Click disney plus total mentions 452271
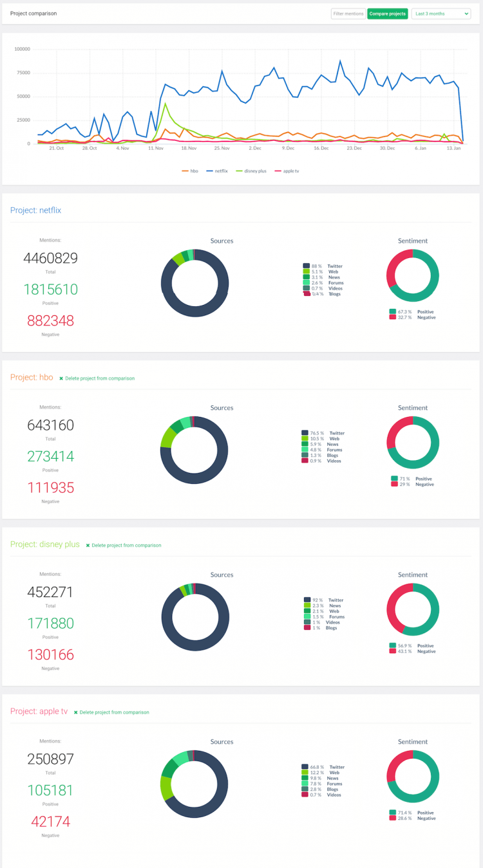The image size is (483, 868). pyautogui.click(x=50, y=592)
